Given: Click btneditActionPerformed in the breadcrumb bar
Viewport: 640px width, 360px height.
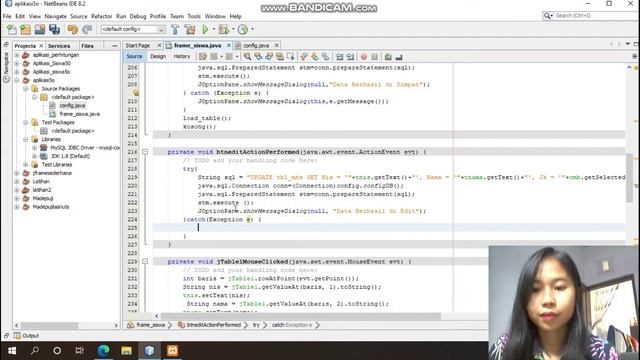Looking at the screenshot, I should click(x=213, y=325).
